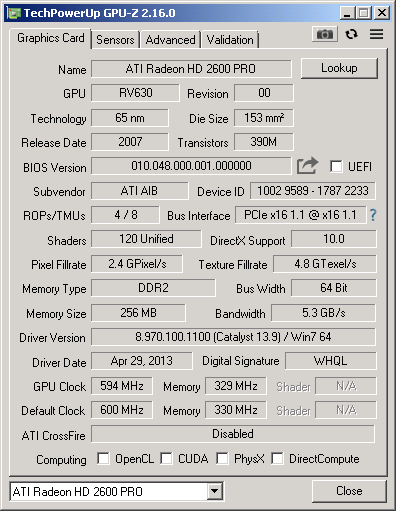This screenshot has width=396, height=511.
Task: Click the DirectX Support field 10.0
Action: pyautogui.click(x=334, y=239)
